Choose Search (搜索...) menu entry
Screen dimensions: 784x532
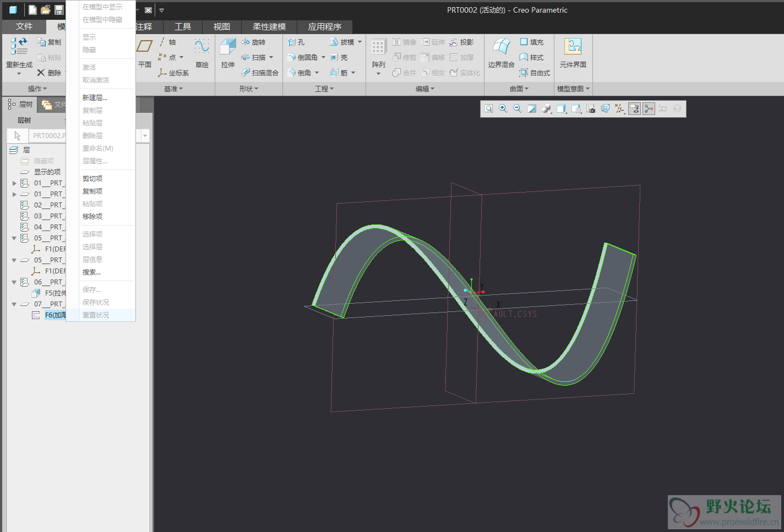92,272
